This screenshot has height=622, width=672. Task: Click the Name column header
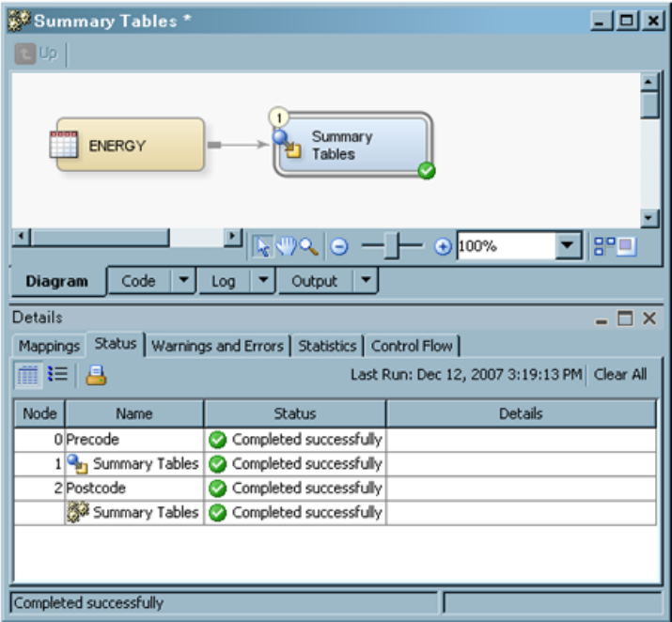pos(134,413)
